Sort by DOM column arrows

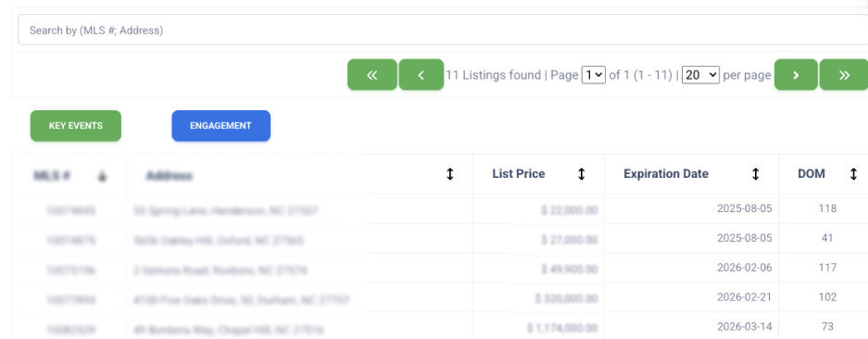tap(853, 174)
